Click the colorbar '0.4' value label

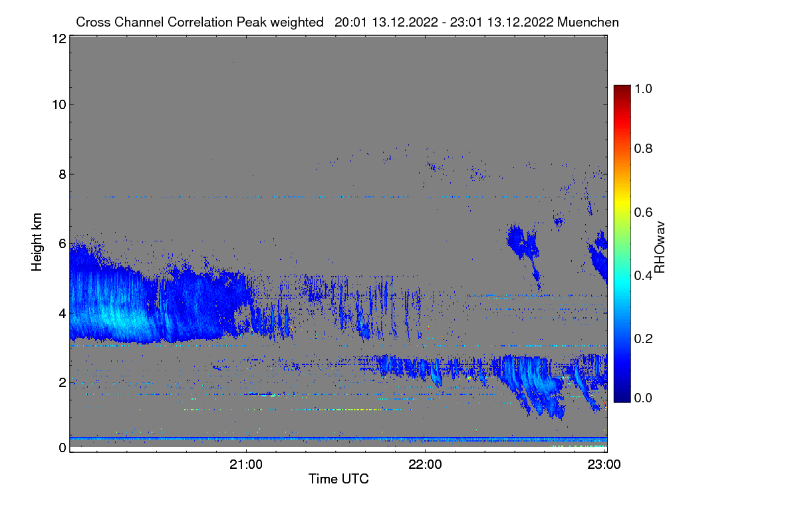click(642, 275)
